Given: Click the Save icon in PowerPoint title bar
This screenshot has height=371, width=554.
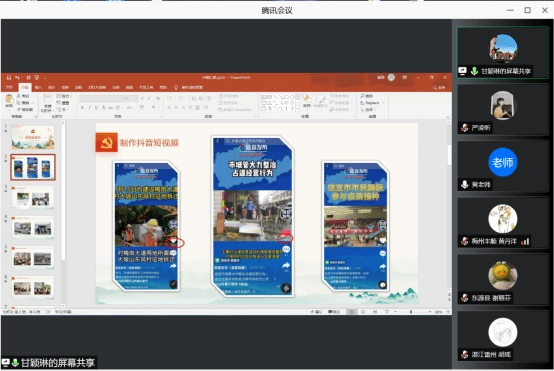Looking at the screenshot, I should pyautogui.click(x=9, y=77).
